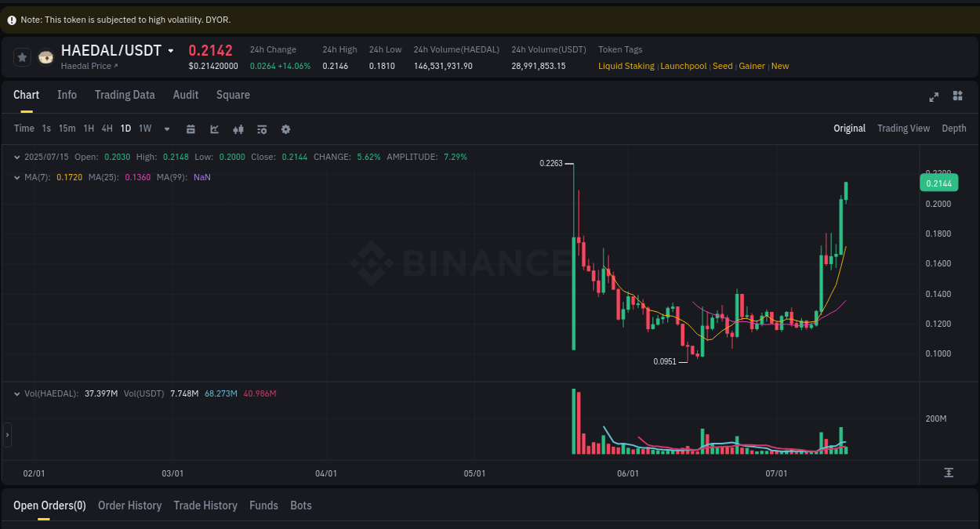Switch to the Depth chart view
The height and width of the screenshot is (529, 980).
[x=954, y=128]
